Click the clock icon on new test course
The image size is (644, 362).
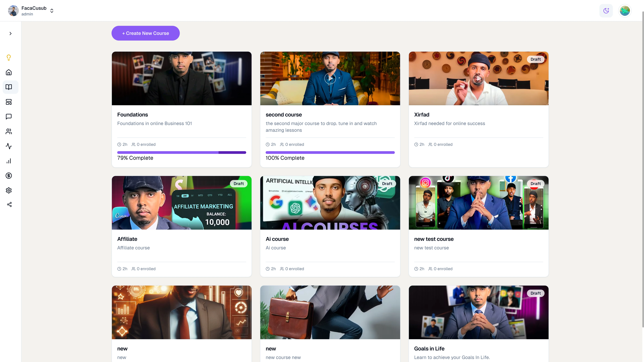[416, 269]
